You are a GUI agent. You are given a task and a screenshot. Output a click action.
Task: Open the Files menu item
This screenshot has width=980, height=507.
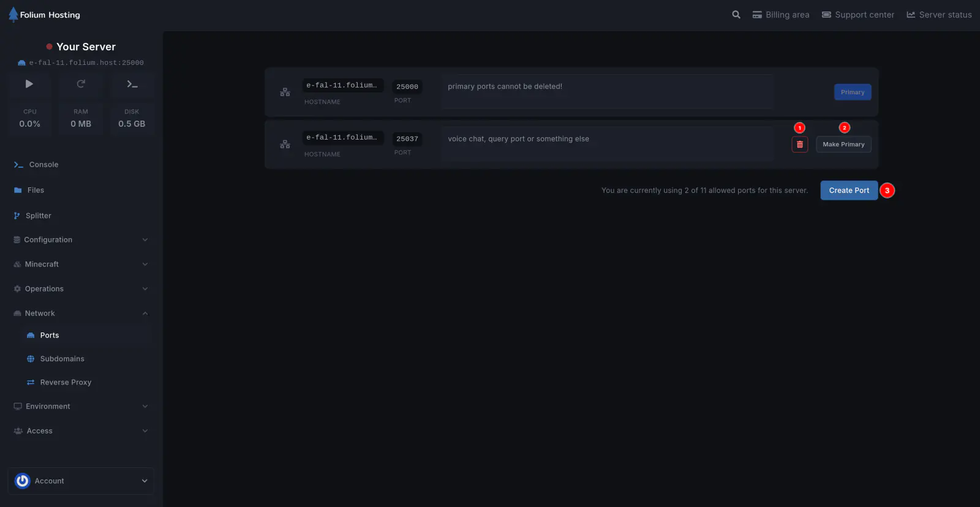tap(36, 190)
